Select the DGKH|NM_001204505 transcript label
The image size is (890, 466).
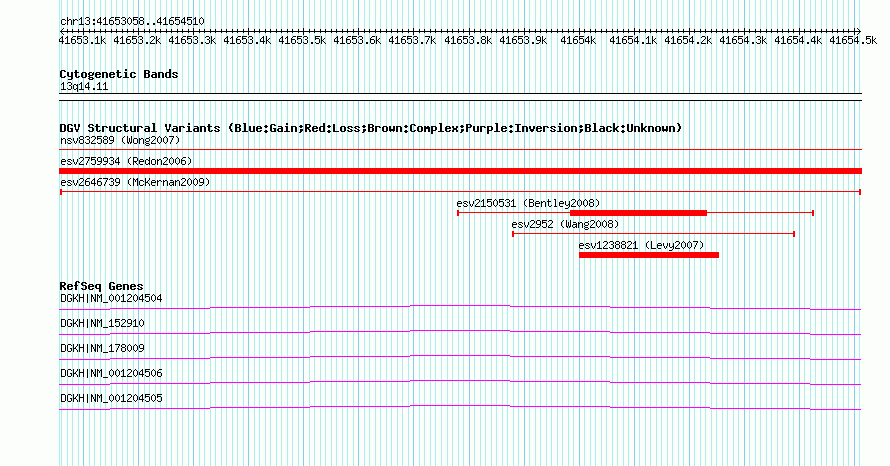click(111, 398)
